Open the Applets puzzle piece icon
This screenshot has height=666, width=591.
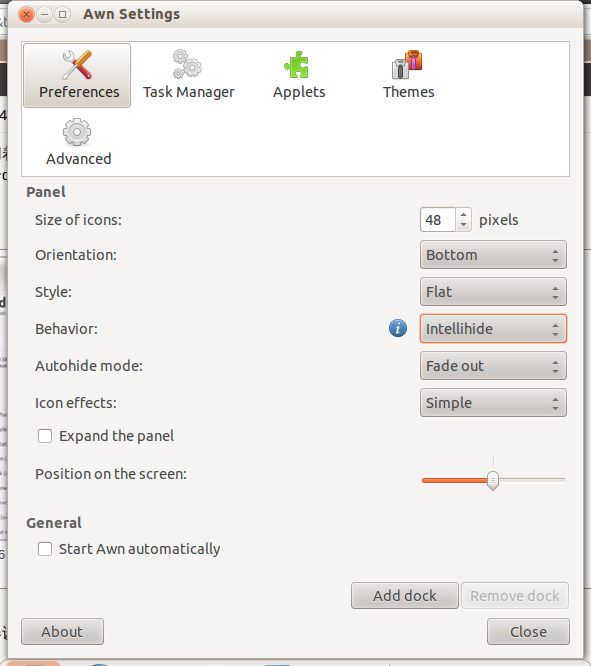tap(297, 65)
